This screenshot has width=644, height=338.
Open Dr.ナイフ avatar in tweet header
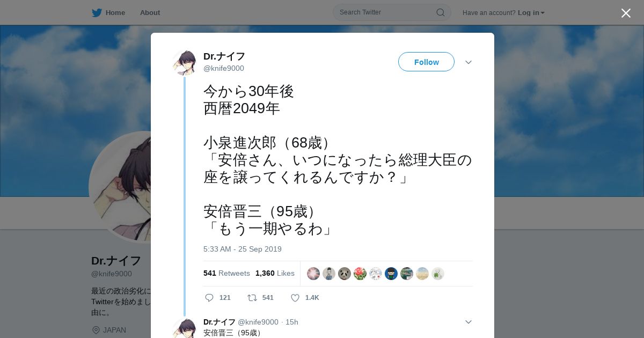point(185,63)
